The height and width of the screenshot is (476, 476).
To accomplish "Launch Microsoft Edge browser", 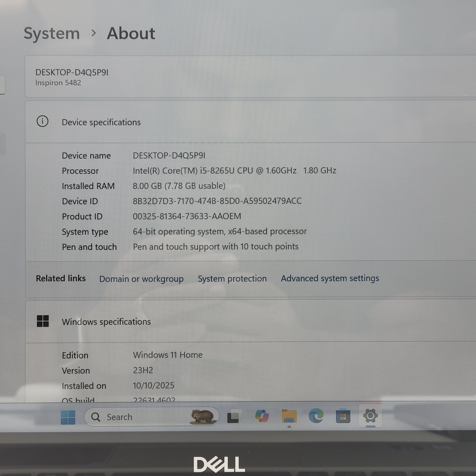I will [x=316, y=416].
